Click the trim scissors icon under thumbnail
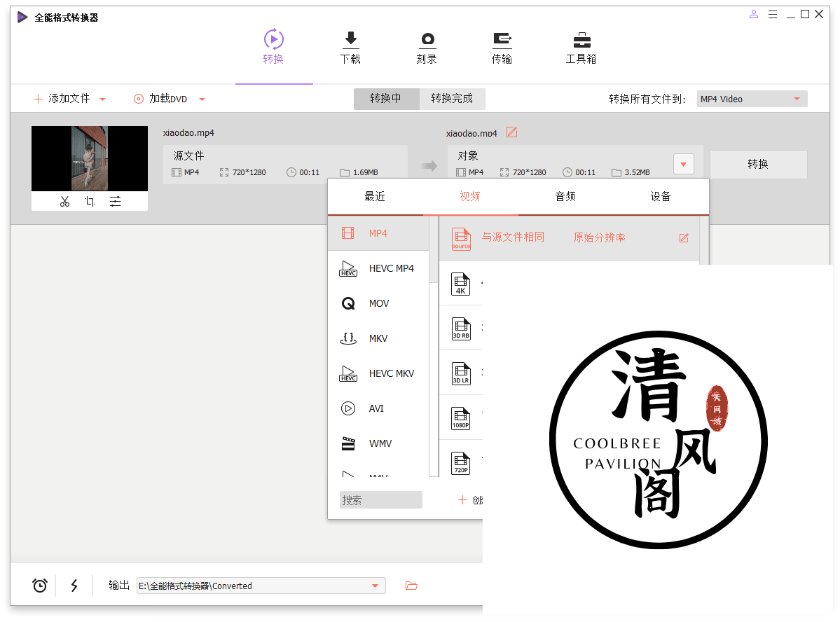This screenshot has height=622, width=840. [x=65, y=202]
